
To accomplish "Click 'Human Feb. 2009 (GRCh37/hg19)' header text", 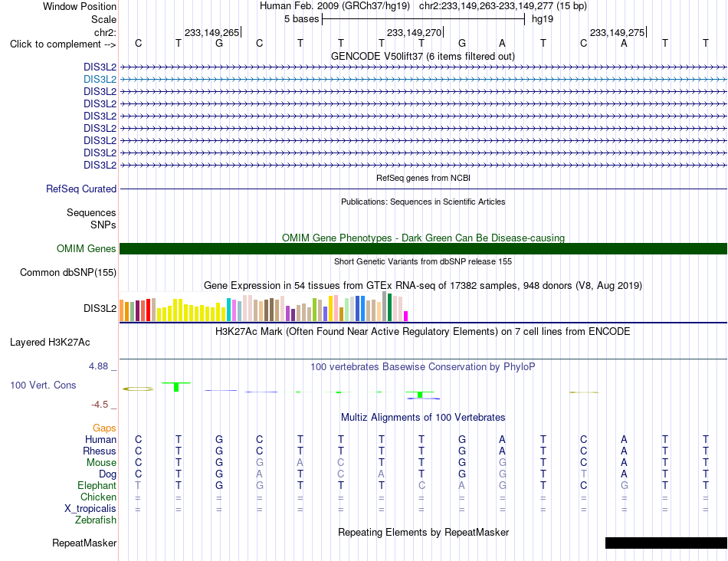I will [335, 6].
